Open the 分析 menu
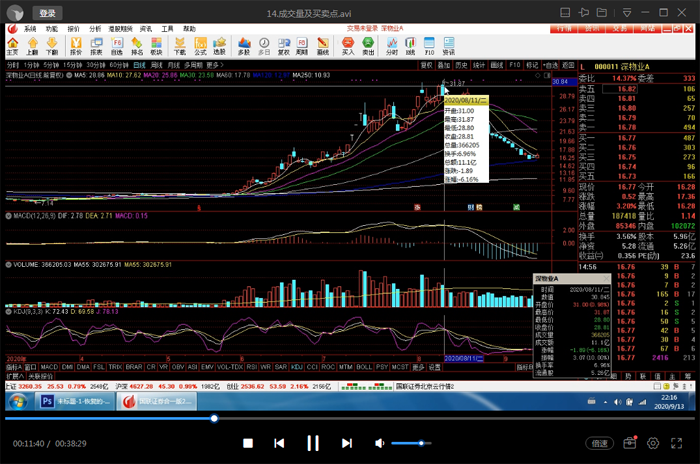Viewport: 700px width, 464px height. click(x=95, y=29)
